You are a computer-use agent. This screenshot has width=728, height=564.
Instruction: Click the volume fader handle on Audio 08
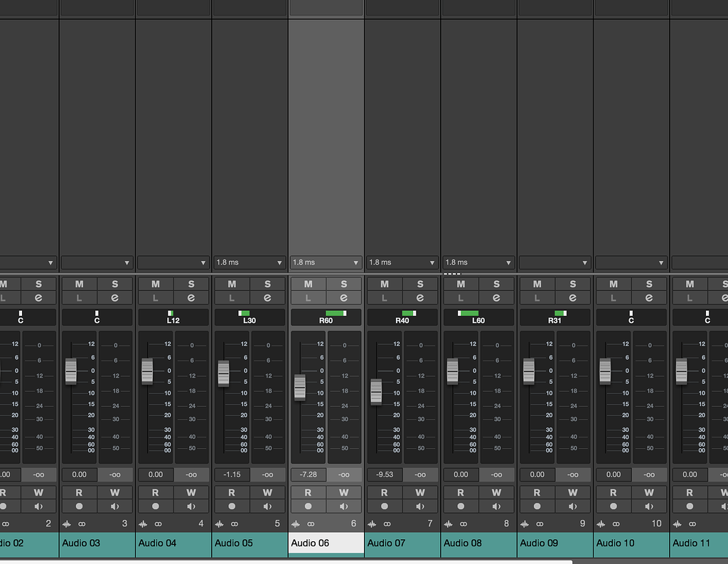453,371
